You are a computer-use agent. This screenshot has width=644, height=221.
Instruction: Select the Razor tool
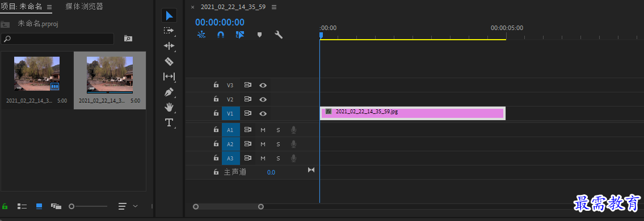169,62
